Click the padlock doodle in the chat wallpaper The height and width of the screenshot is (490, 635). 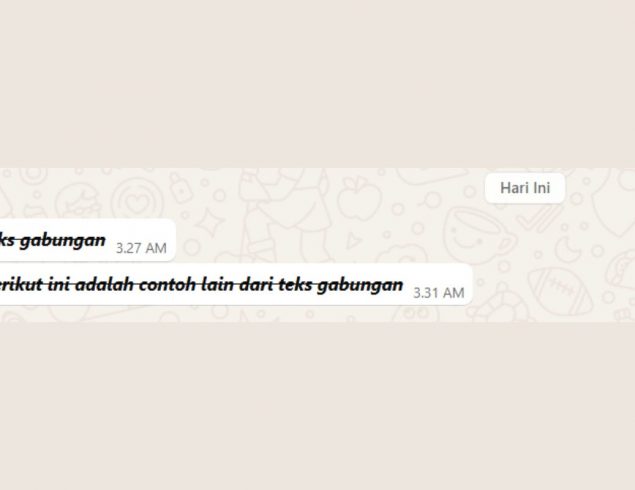click(180, 188)
